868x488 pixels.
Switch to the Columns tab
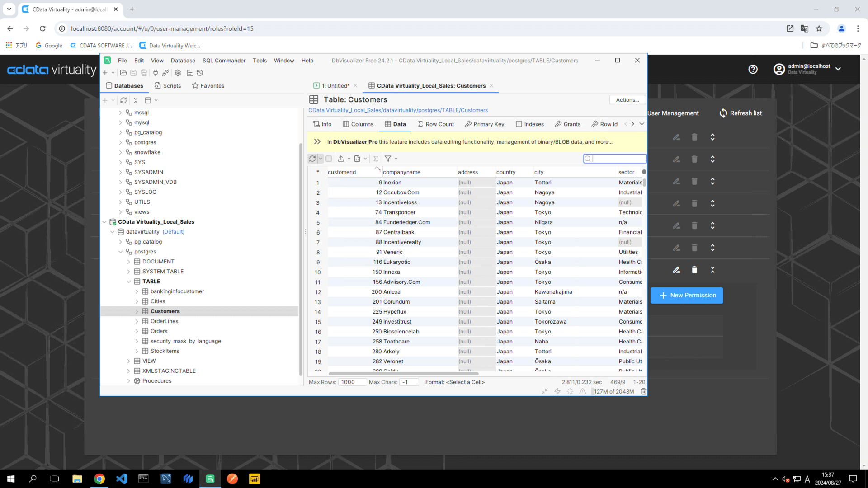click(x=358, y=124)
